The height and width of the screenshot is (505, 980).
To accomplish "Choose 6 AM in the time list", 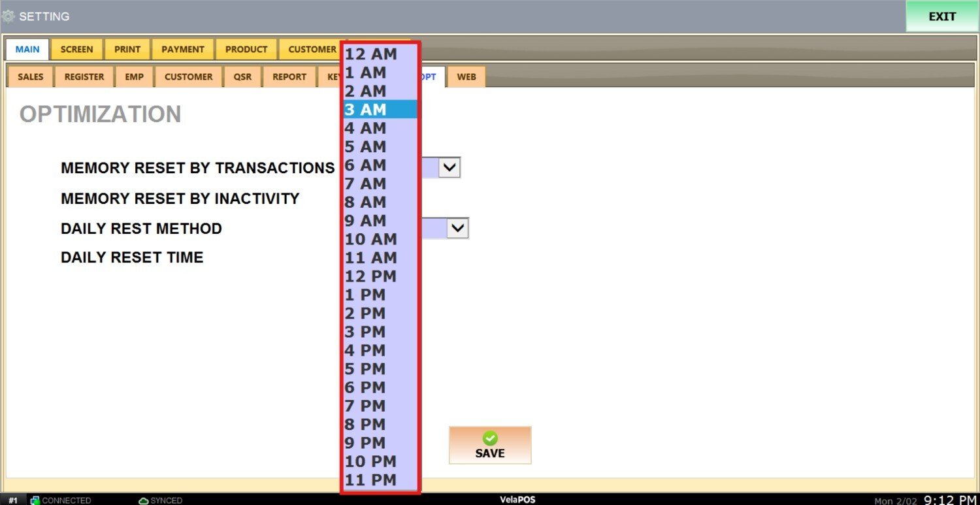I will (x=380, y=165).
